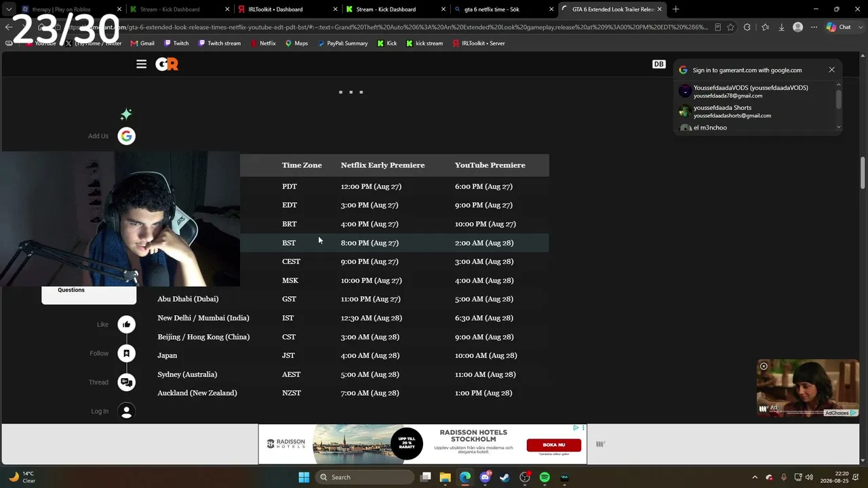
Task: Open Discord from the taskbar
Action: pos(485,477)
